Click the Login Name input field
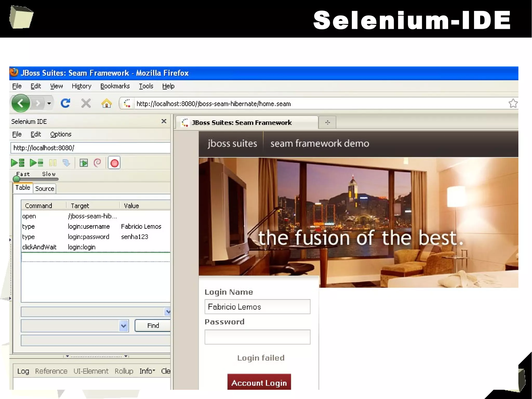The image size is (532, 399). (x=257, y=307)
